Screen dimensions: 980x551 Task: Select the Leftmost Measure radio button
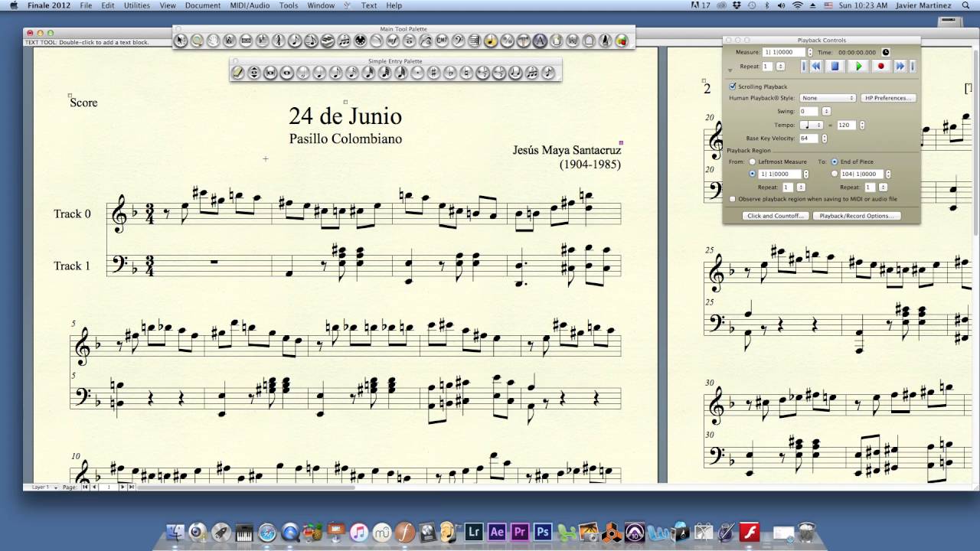[x=753, y=161]
